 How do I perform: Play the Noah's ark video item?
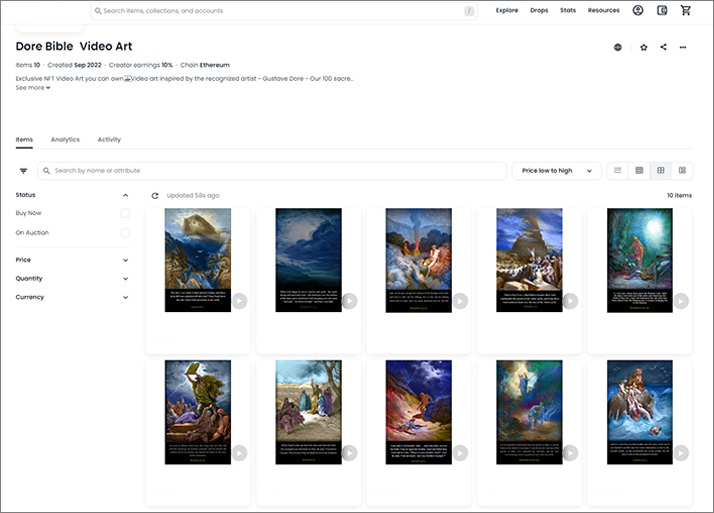[240, 301]
